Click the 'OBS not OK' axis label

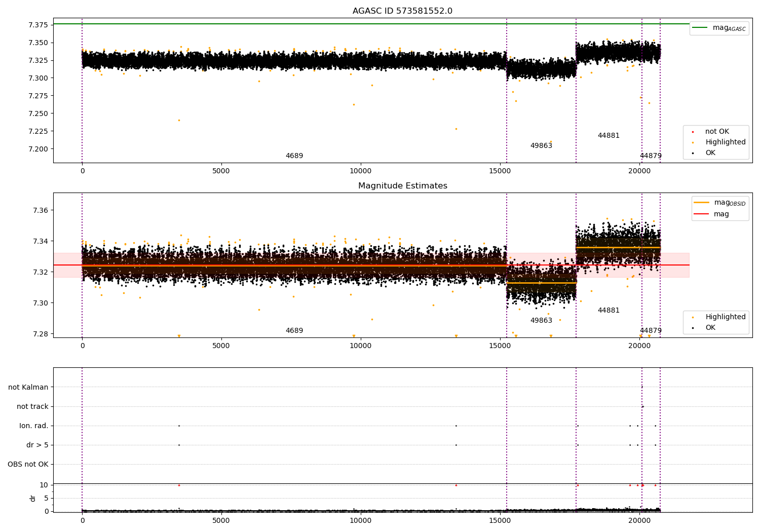coord(28,465)
